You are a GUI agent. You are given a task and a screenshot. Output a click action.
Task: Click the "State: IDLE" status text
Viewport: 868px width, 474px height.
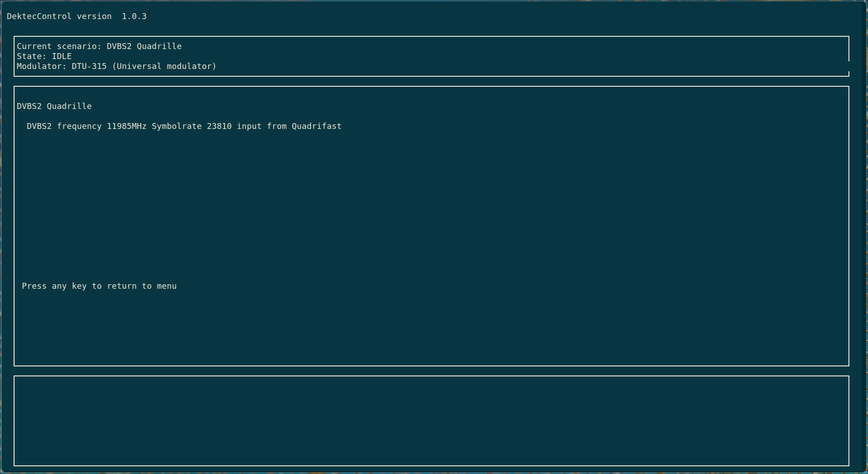[x=44, y=56]
